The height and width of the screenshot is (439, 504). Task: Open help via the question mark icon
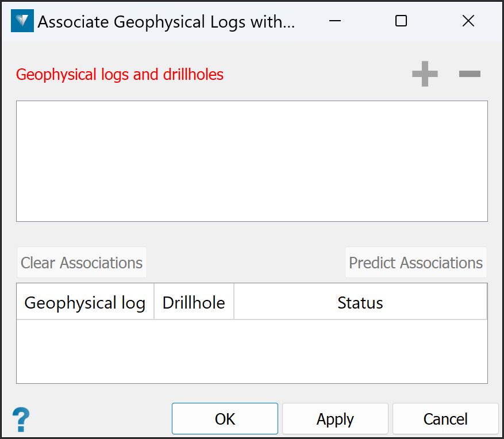click(21, 419)
